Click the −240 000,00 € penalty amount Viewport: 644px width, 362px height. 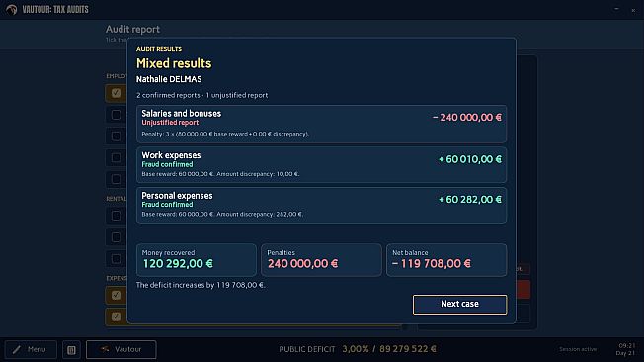pyautogui.click(x=467, y=118)
